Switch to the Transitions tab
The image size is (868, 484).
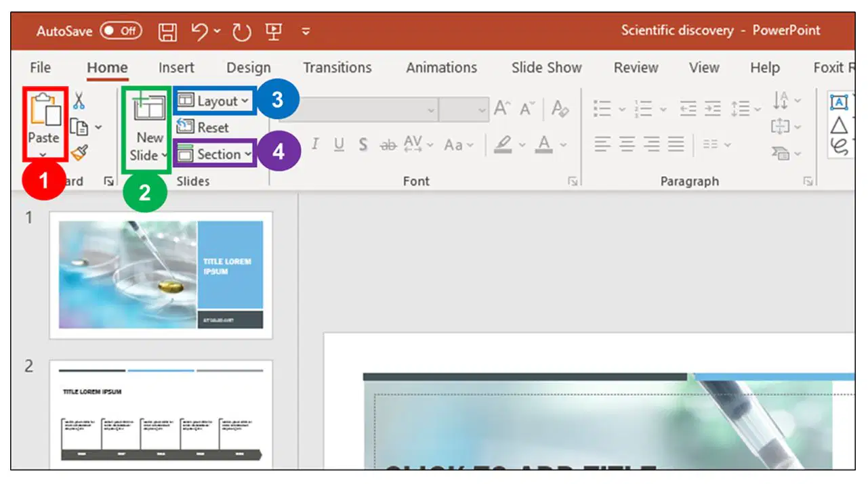337,68
